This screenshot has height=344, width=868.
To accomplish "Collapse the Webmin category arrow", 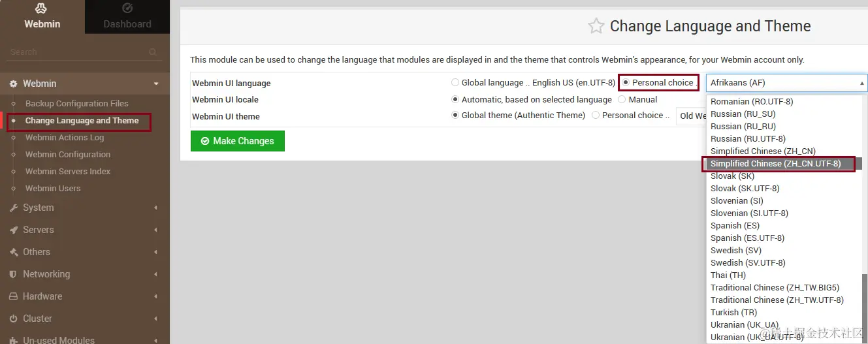I will (x=156, y=84).
